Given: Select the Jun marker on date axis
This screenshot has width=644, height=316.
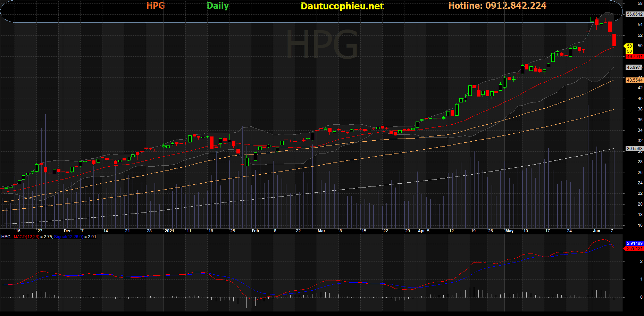Looking at the screenshot, I should (x=596, y=231).
